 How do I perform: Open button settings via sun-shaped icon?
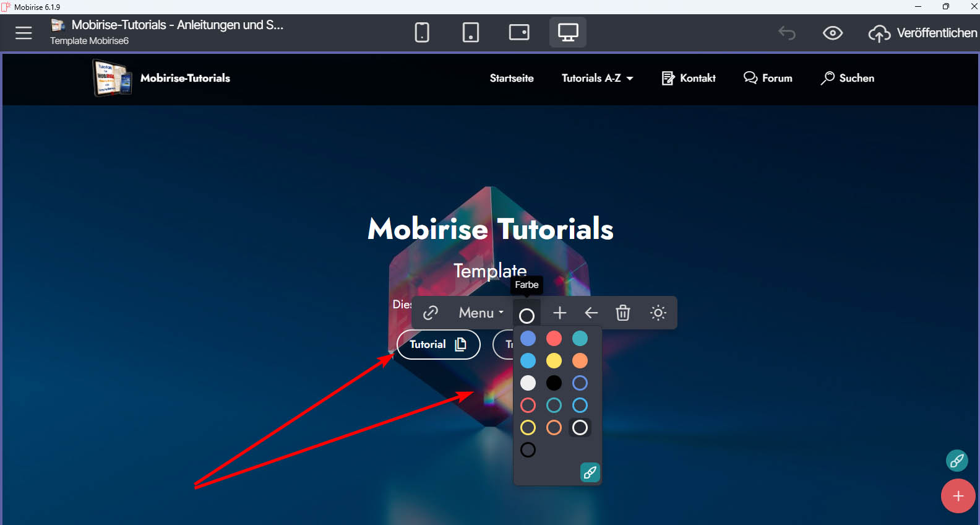point(658,313)
